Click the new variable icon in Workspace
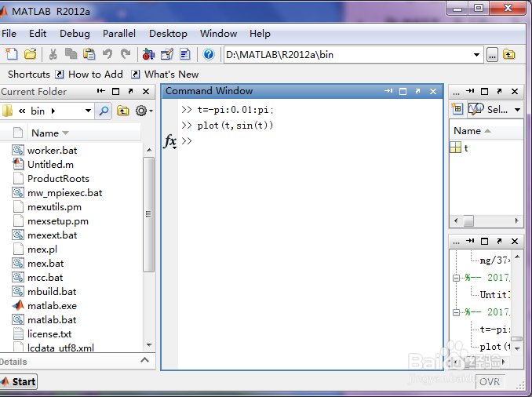Viewport: 532px width, 397px height. click(x=457, y=109)
